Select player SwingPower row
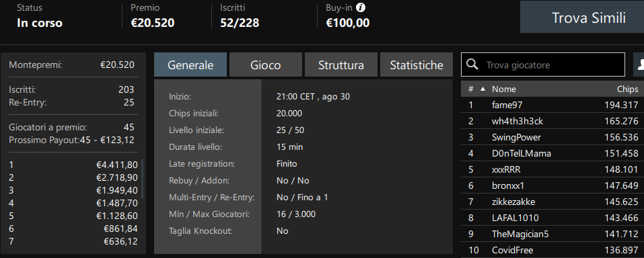The height and width of the screenshot is (258, 644). [x=552, y=137]
